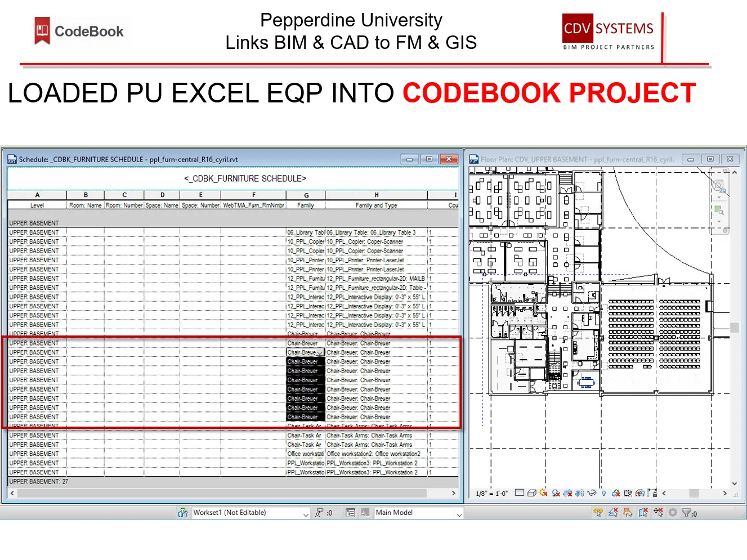Click the Detail Level icon in view bar
747x560 pixels.
coord(520,493)
